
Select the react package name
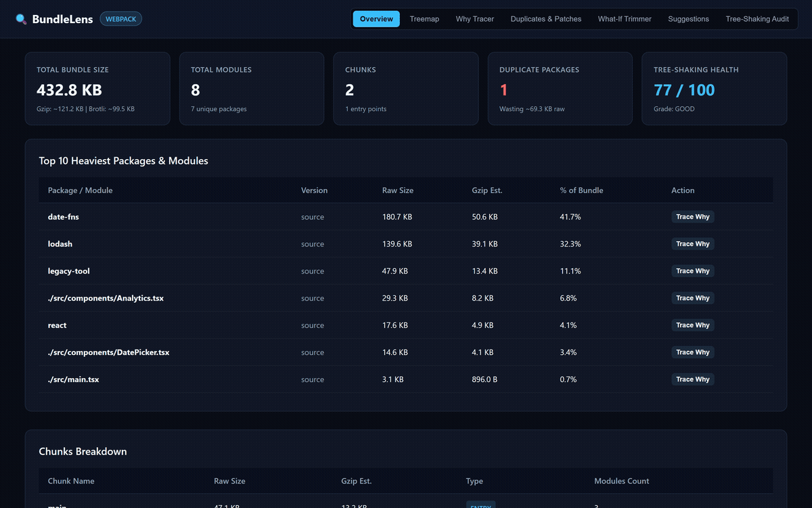tap(58, 325)
